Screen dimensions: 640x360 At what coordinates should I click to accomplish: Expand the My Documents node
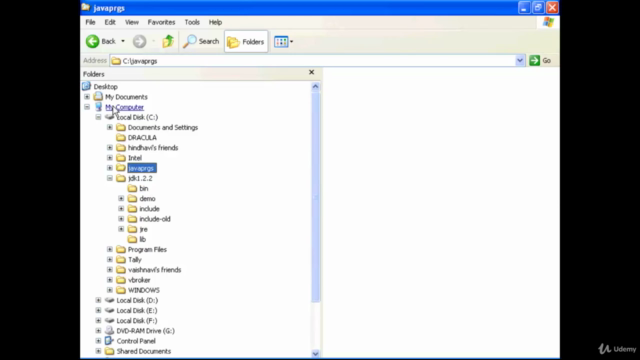tap(87, 97)
